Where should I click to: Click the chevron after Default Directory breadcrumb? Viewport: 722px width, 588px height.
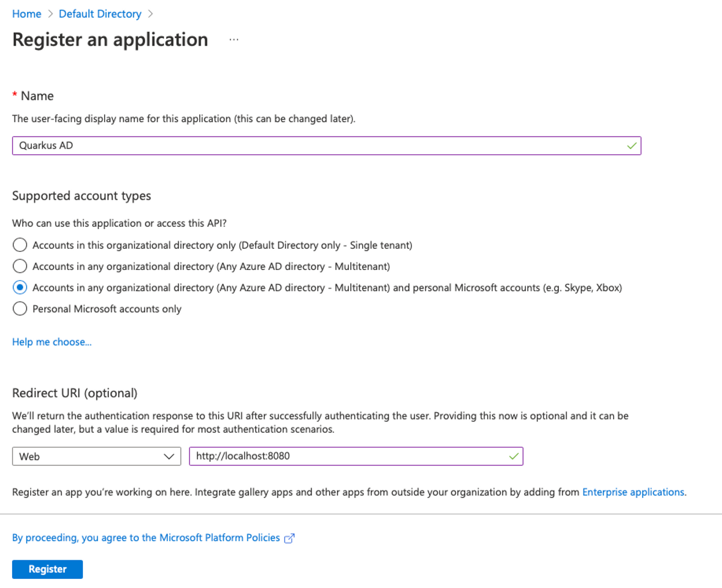point(149,13)
